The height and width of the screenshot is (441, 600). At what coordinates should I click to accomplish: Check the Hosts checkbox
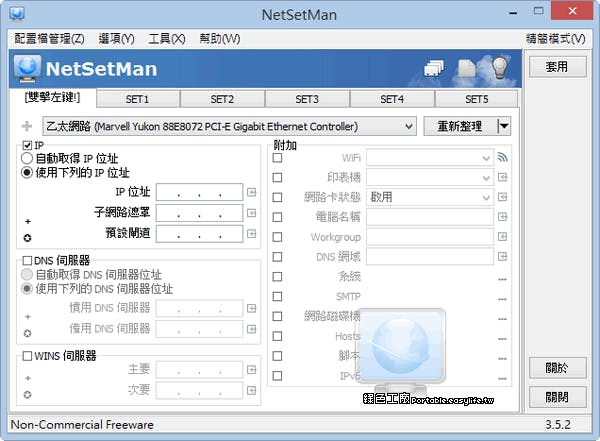[x=277, y=336]
